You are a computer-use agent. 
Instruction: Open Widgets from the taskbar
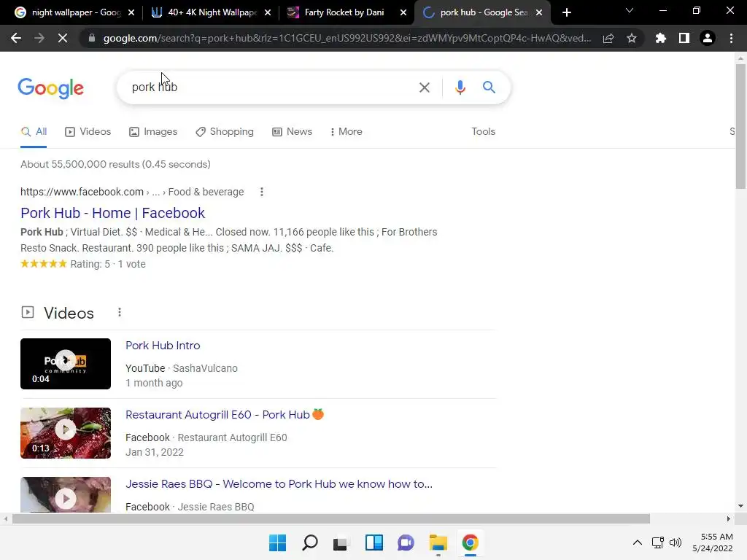click(x=374, y=542)
